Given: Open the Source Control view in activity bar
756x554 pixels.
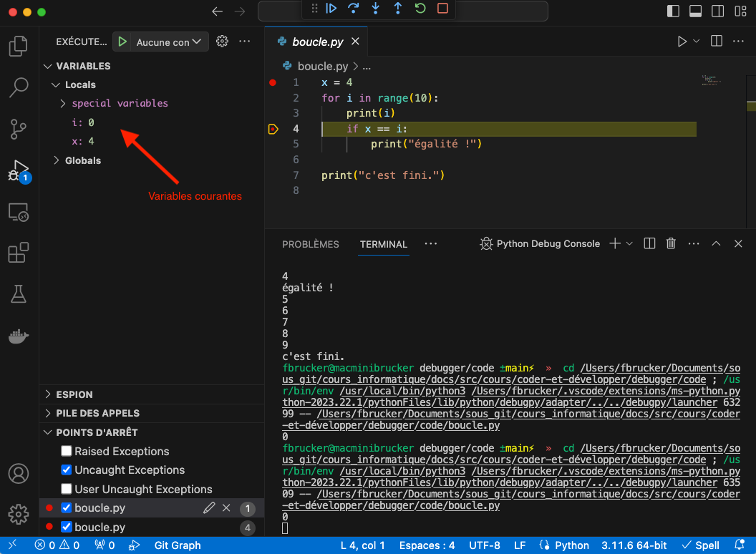Looking at the screenshot, I should coord(18,129).
